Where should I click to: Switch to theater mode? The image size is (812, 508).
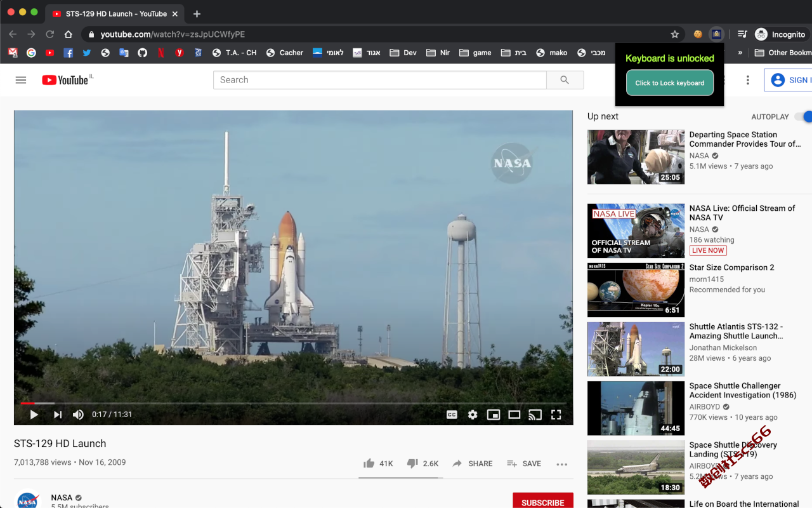point(514,415)
